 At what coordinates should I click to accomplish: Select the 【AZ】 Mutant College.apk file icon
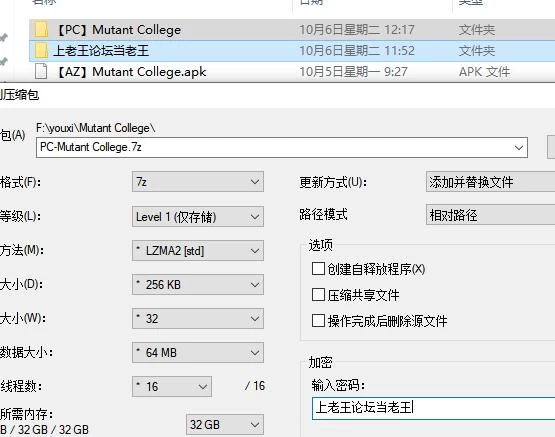[41, 71]
